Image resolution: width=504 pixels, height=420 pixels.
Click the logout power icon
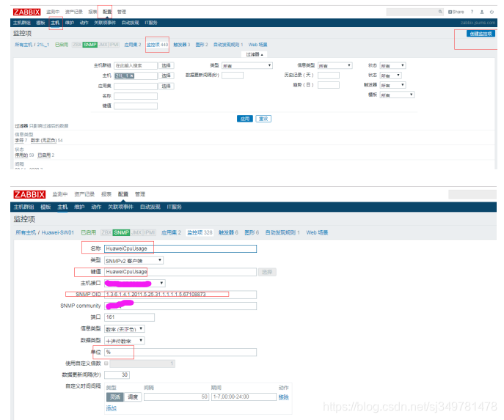click(x=492, y=12)
